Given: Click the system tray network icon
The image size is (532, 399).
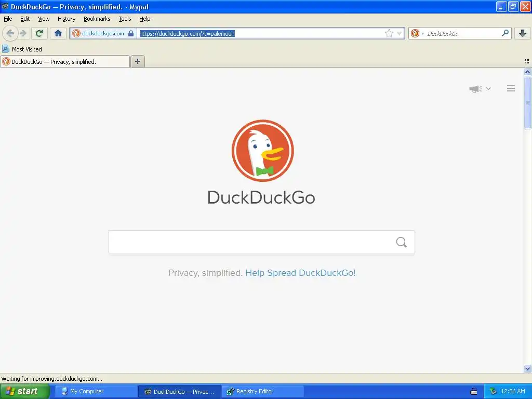Looking at the screenshot, I should pyautogui.click(x=494, y=391).
